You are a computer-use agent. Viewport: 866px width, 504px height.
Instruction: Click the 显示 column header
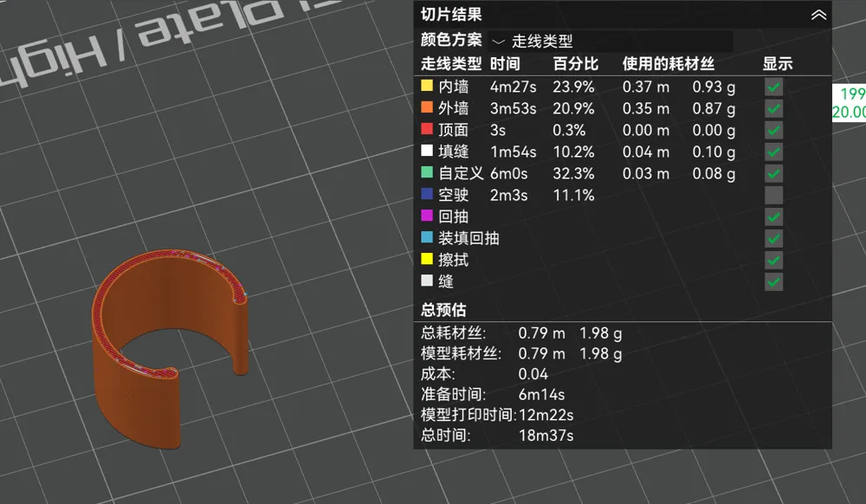pos(778,64)
